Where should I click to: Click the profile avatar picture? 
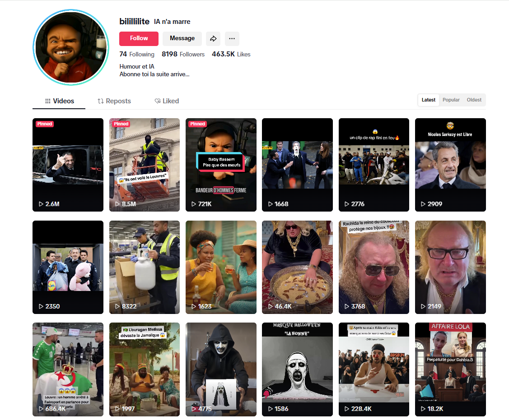point(71,47)
